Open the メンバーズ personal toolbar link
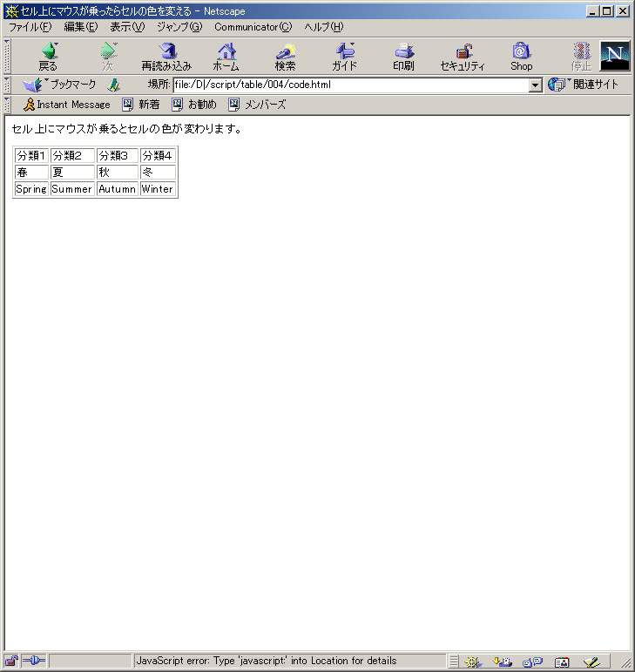Screen dimensions: 635x672 click(257, 105)
